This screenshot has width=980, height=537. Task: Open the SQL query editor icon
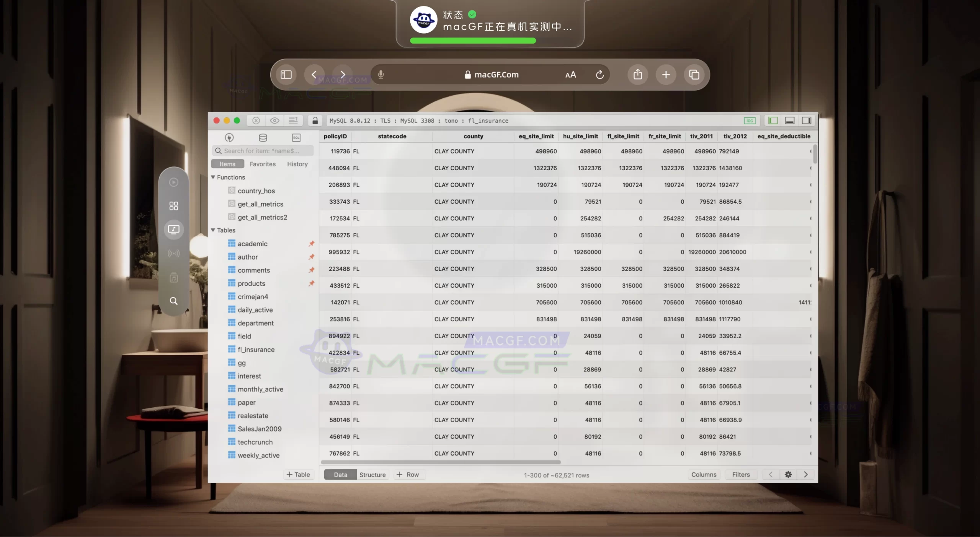296,138
